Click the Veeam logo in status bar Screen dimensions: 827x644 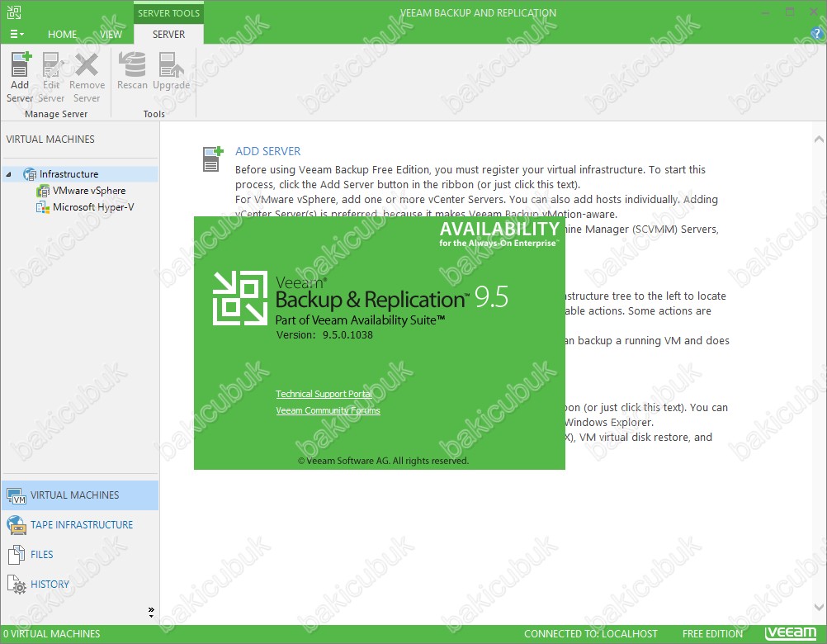pos(791,633)
